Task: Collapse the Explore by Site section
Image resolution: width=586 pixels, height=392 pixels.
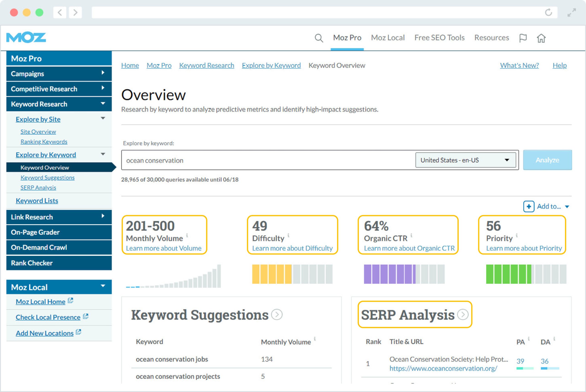Action: (x=103, y=119)
